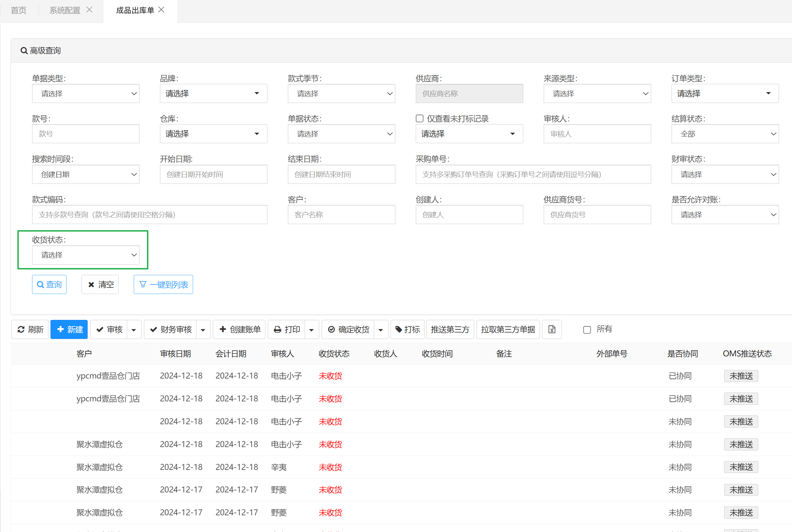
Task: Click the 打标 tag button
Action: click(407, 329)
